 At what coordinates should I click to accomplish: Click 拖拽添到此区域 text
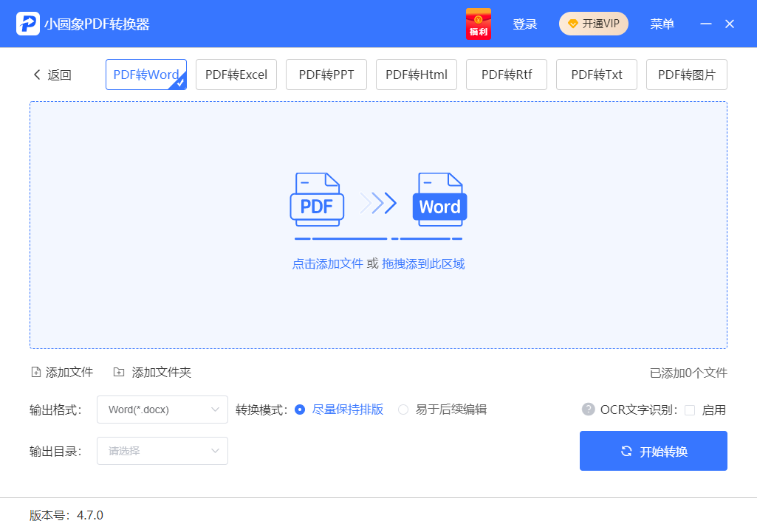[x=423, y=264]
